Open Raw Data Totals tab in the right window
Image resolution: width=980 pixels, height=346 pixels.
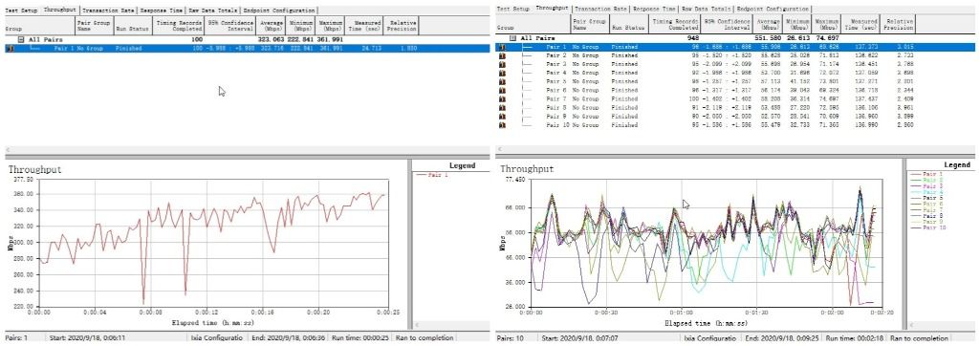click(706, 10)
